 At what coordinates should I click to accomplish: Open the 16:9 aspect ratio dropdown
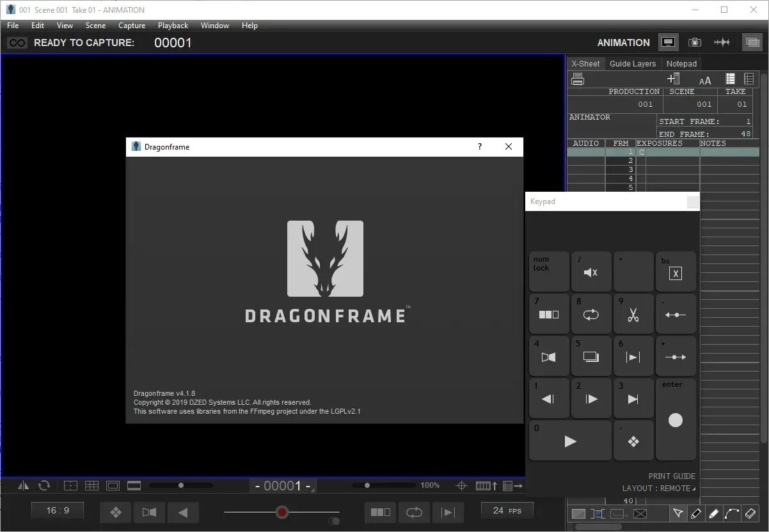pyautogui.click(x=58, y=510)
